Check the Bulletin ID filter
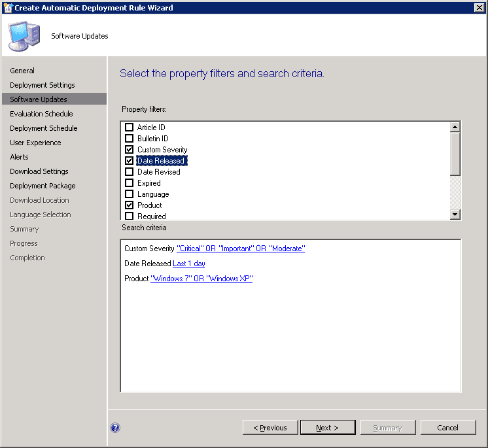488x448 pixels. click(x=129, y=139)
